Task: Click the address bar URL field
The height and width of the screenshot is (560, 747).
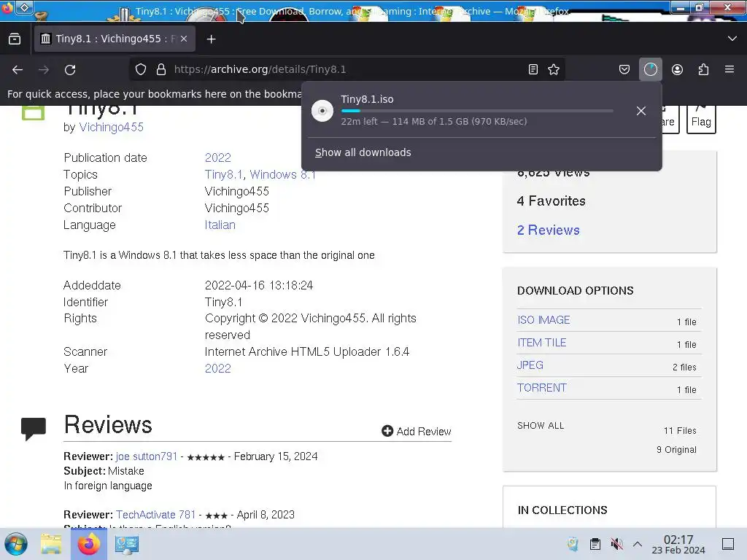Action: [x=348, y=69]
